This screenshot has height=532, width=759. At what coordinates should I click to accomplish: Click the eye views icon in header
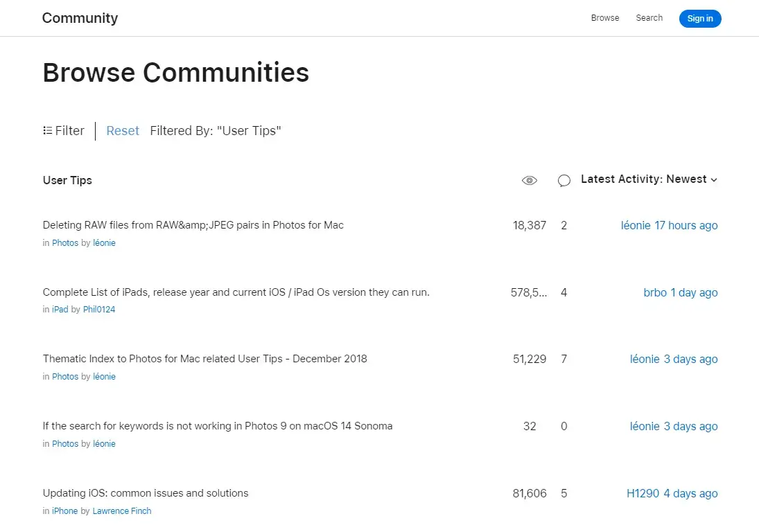(529, 180)
